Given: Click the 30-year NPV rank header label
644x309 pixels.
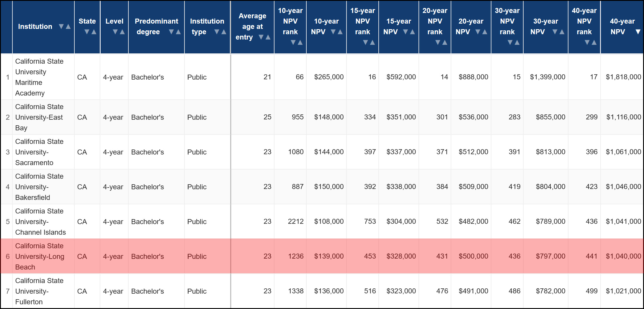Looking at the screenshot, I should click(507, 21).
